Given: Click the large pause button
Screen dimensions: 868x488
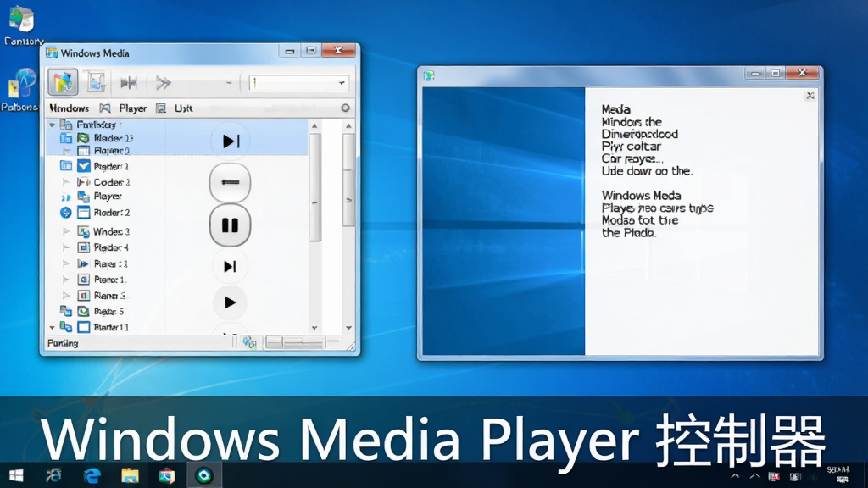Looking at the screenshot, I should pyautogui.click(x=230, y=225).
